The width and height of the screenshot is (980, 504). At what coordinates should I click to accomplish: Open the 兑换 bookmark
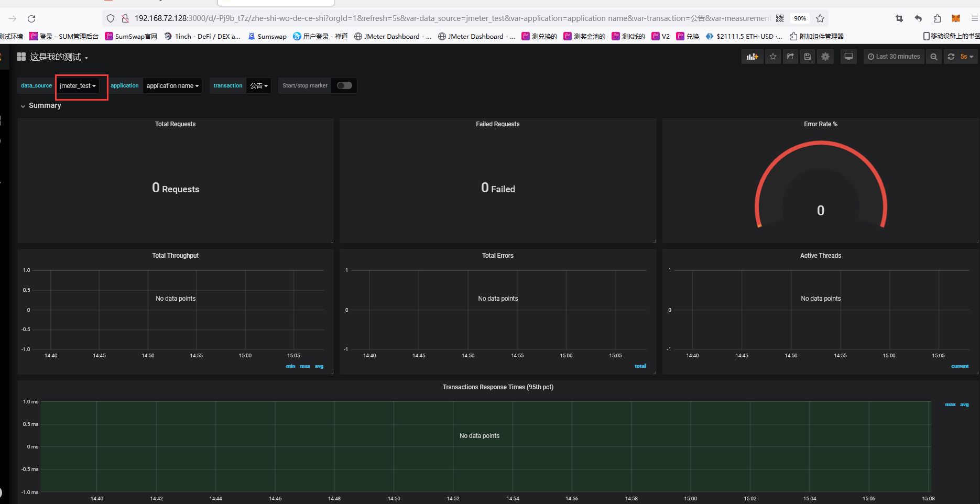point(688,36)
